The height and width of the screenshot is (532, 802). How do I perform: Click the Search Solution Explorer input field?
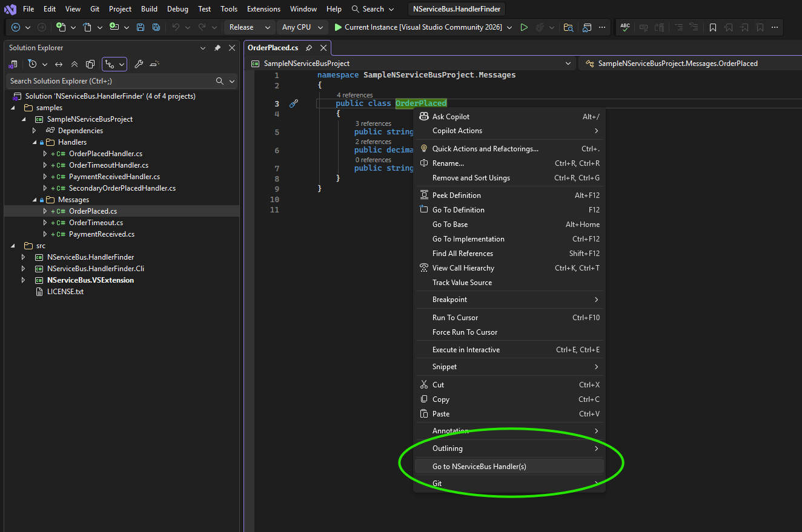pyautogui.click(x=109, y=81)
